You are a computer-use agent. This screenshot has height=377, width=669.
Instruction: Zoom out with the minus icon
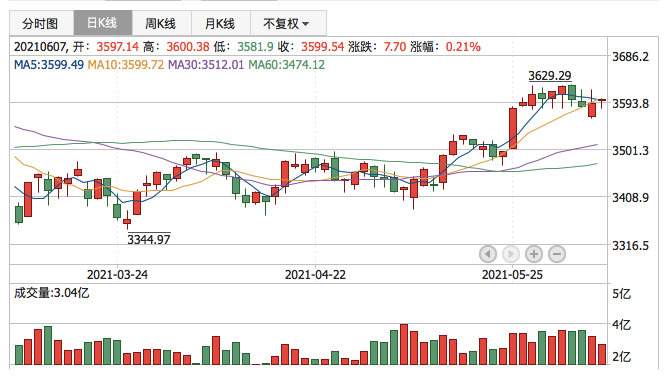tap(557, 254)
